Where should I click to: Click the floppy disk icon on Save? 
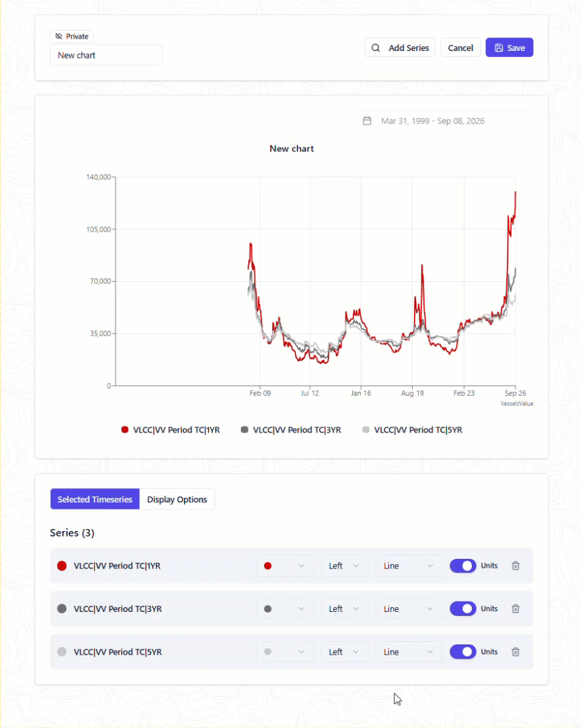[x=499, y=48]
